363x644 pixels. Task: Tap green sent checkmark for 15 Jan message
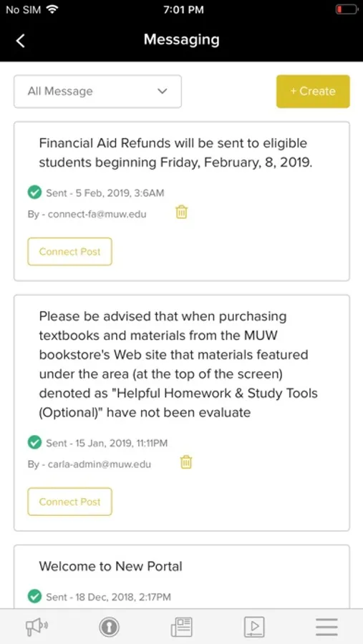34,442
